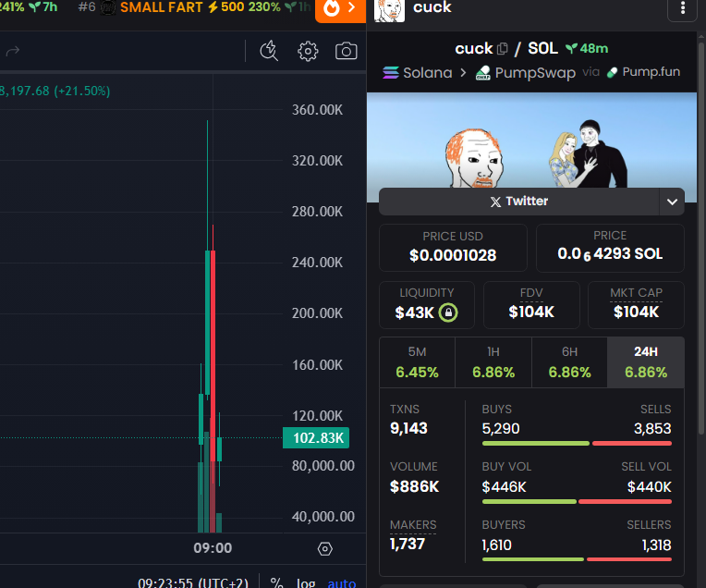Viewport: 706px width, 588px height.
Task: Click the SELL VOL $440K value
Action: point(650,487)
